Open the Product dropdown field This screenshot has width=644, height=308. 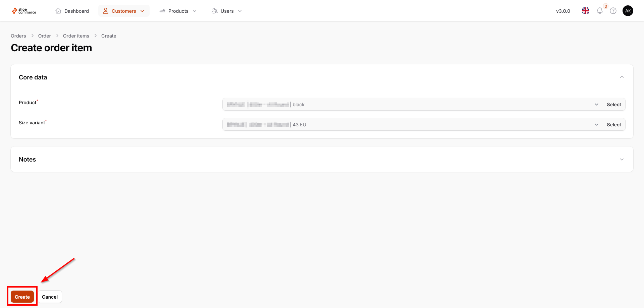(413, 104)
